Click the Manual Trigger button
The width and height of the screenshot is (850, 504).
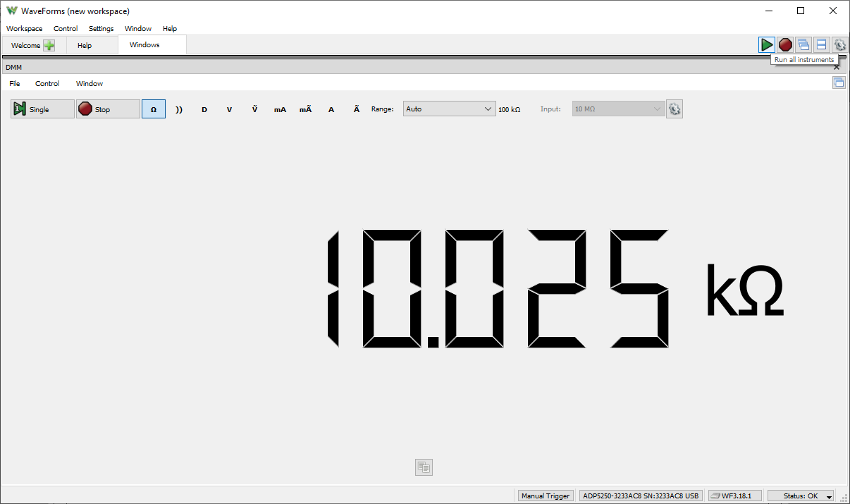pyautogui.click(x=546, y=496)
